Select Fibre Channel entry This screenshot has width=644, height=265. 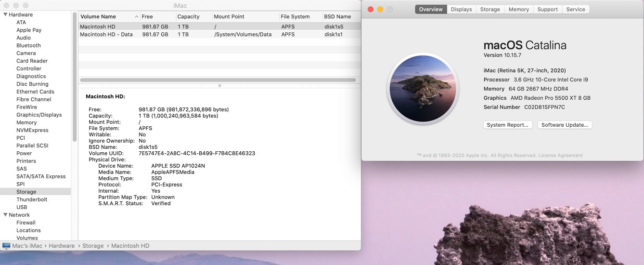[x=34, y=99]
